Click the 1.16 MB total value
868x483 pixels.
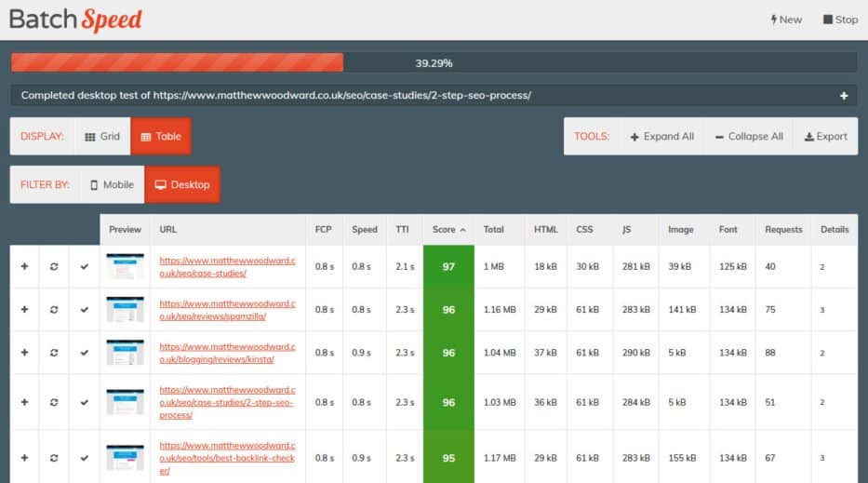point(500,310)
